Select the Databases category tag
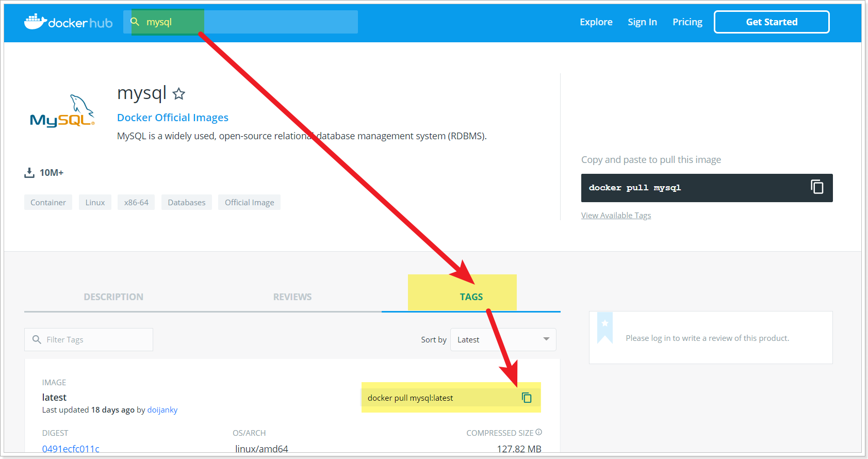Viewport: 868px width, 459px height. 187,203
